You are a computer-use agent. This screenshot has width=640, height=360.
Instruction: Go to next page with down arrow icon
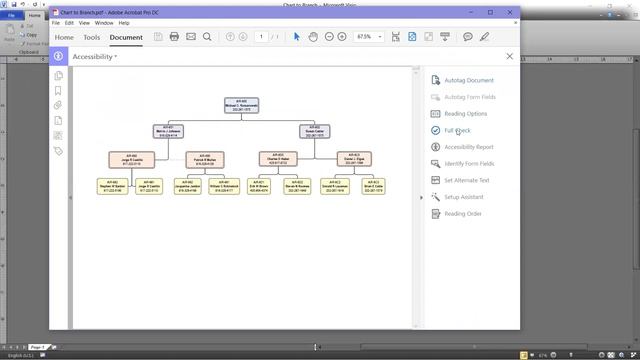[x=243, y=37]
